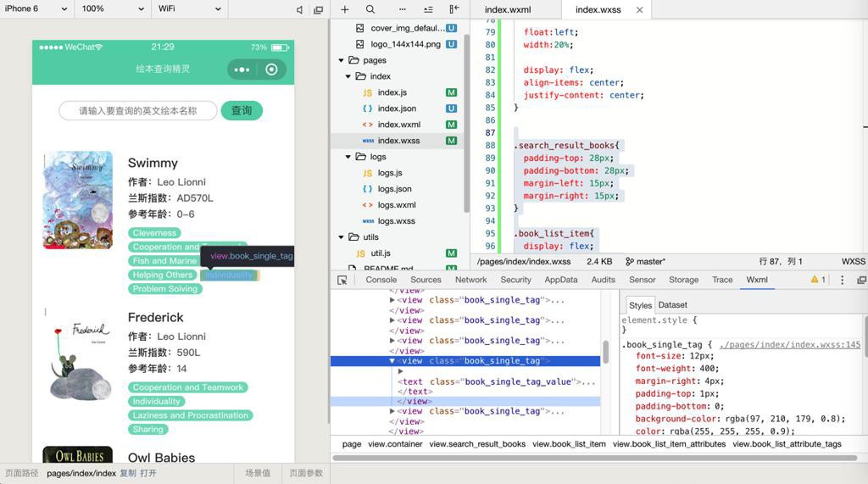Collapse the pages folder in file tree
868x484 pixels.
point(342,60)
